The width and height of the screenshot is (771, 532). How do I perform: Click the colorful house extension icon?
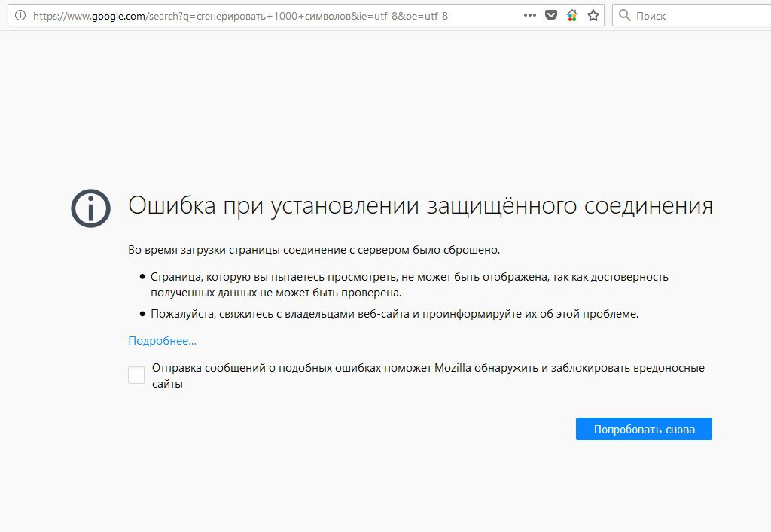pos(572,15)
